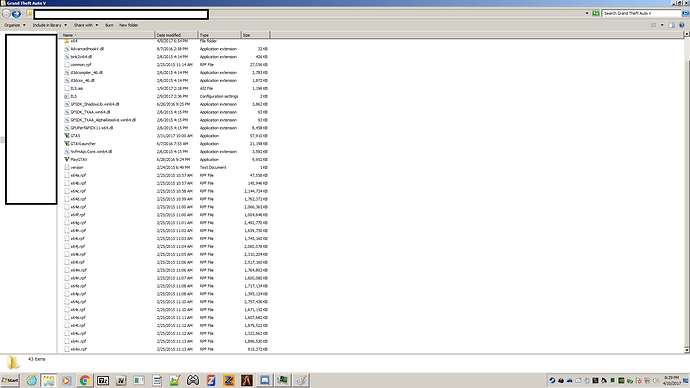Open the Organize menu
690x388 pixels.
(x=15, y=25)
